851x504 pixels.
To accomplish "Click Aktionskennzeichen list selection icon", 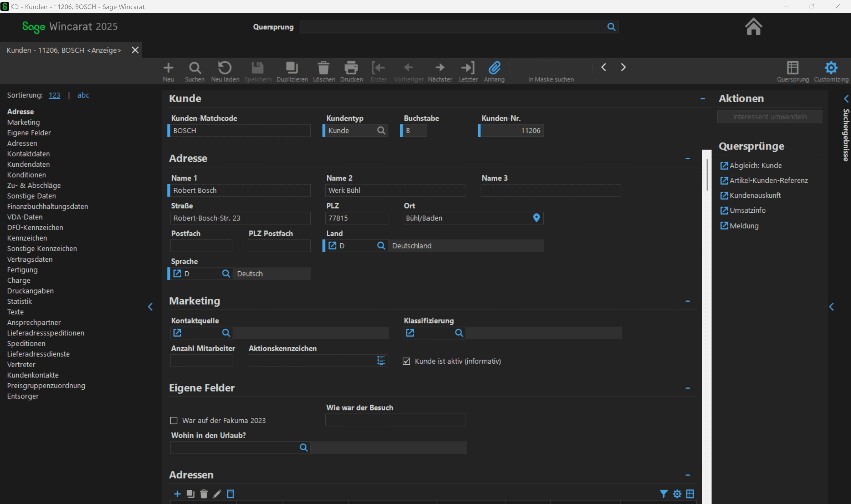I will pos(381,361).
